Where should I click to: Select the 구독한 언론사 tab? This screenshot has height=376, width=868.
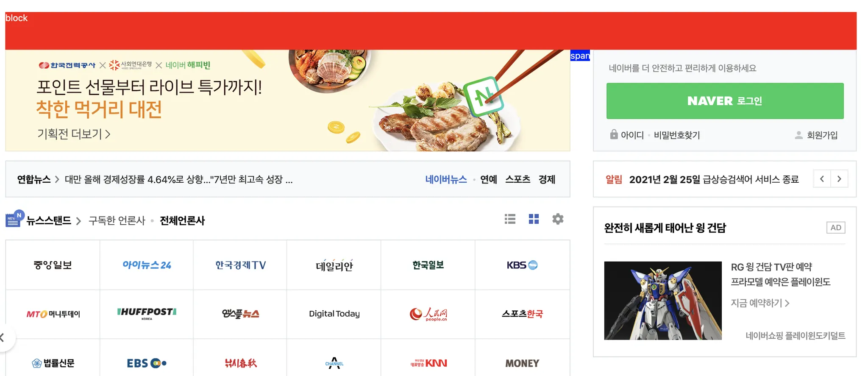117,221
